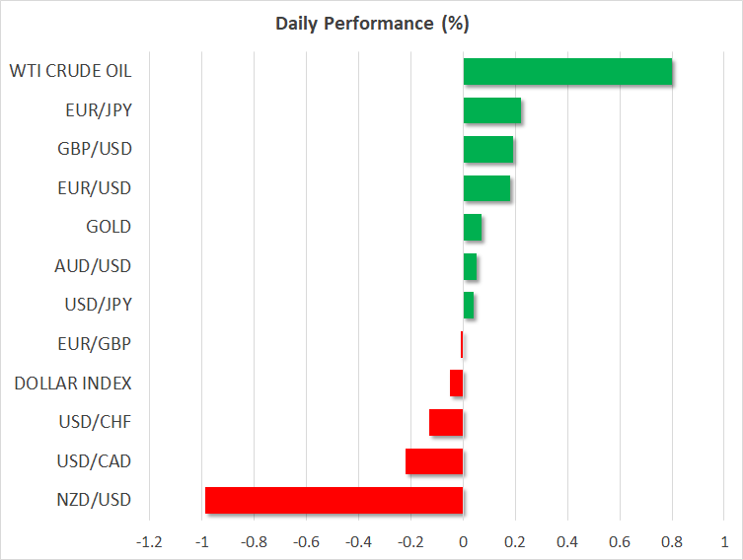Click the AUD/USD bar
Viewport: 743px width, 560px height.
click(470, 266)
